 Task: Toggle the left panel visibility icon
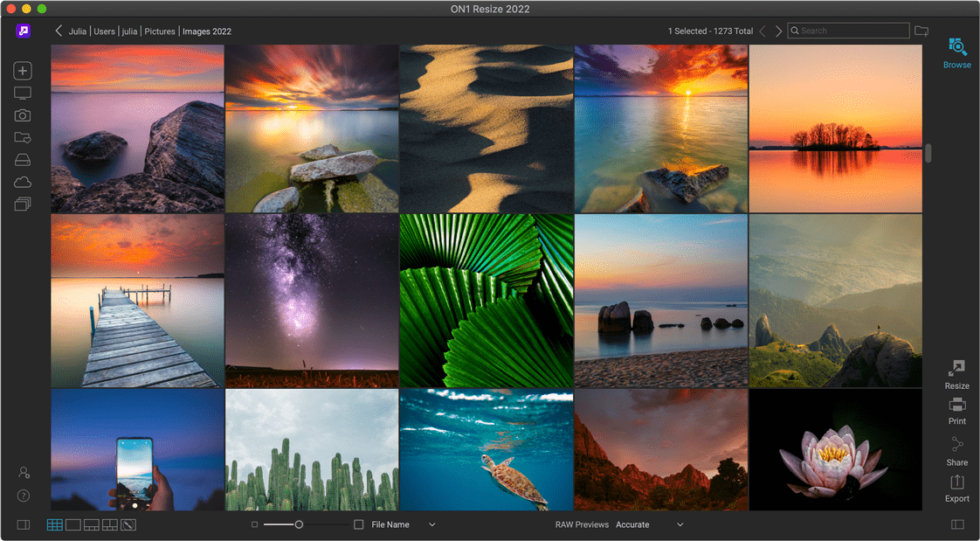tap(24, 524)
